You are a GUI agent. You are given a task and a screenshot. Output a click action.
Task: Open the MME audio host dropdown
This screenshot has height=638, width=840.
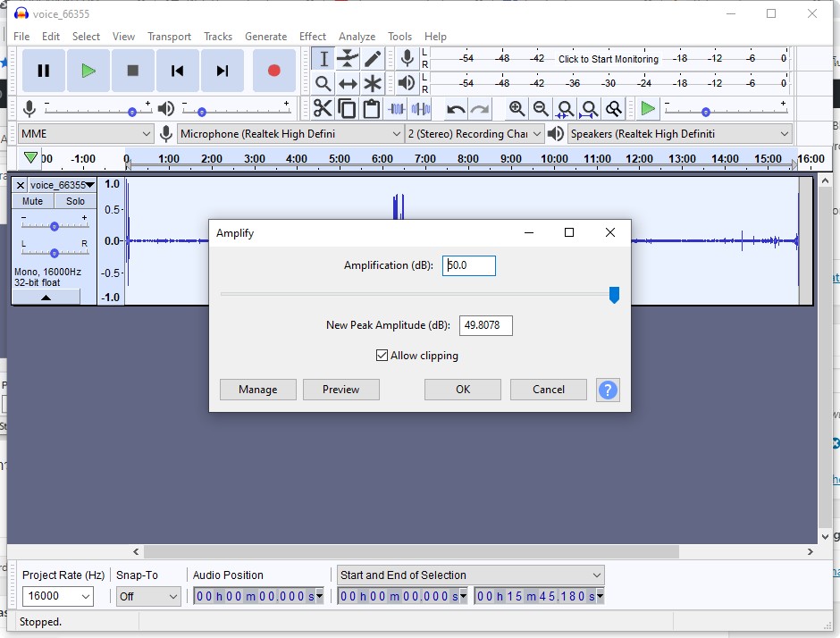(x=86, y=133)
